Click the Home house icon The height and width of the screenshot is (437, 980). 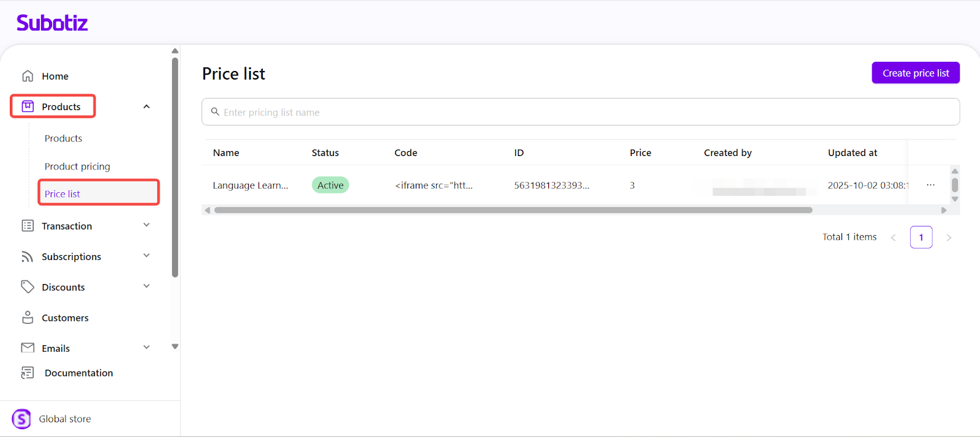click(x=28, y=76)
